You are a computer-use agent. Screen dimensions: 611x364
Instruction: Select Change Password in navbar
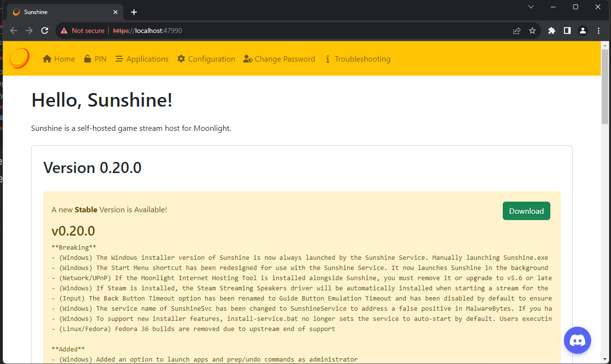coord(279,59)
